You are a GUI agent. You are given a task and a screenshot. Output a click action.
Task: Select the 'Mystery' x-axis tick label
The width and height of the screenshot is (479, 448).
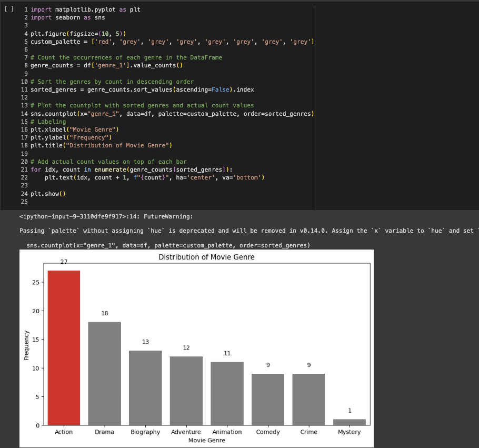(350, 432)
